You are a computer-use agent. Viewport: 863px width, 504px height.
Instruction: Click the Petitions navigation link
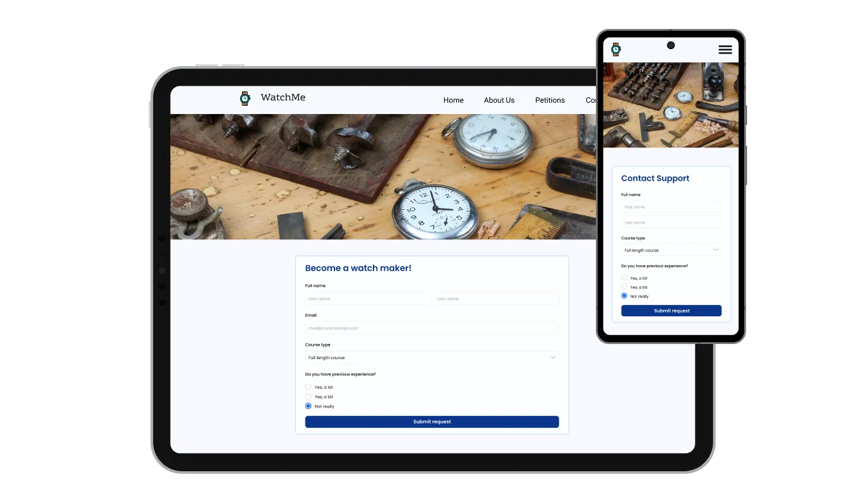[x=549, y=100]
